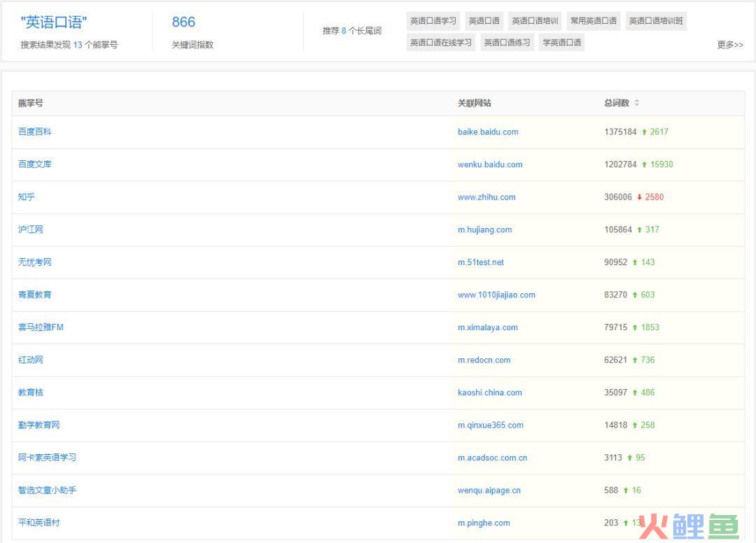
Task: Visit m.redocn.com site link
Action: point(484,360)
